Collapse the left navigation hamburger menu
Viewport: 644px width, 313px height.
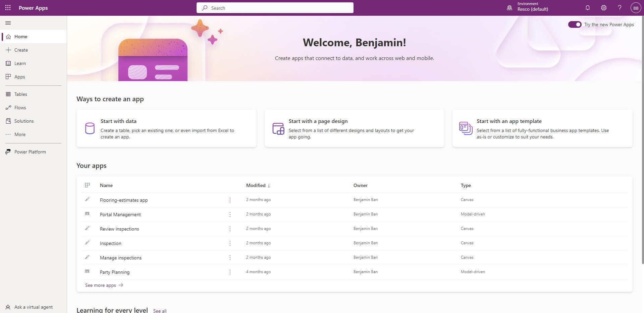pos(8,23)
